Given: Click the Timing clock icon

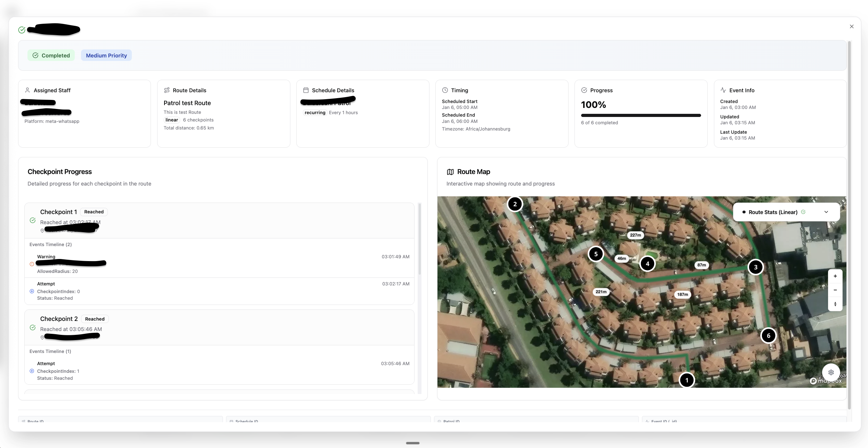Looking at the screenshot, I should pyautogui.click(x=445, y=90).
